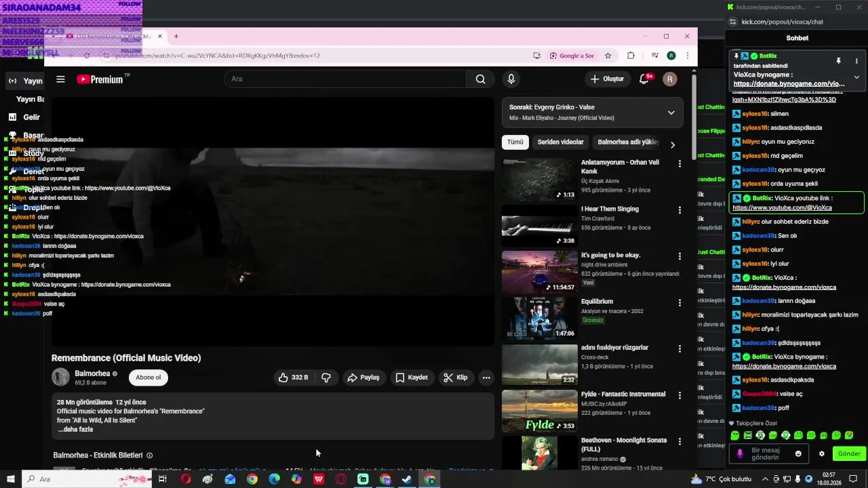This screenshot has width=868, height=488.
Task: Open Chrome profile R avatar
Action: point(671,56)
